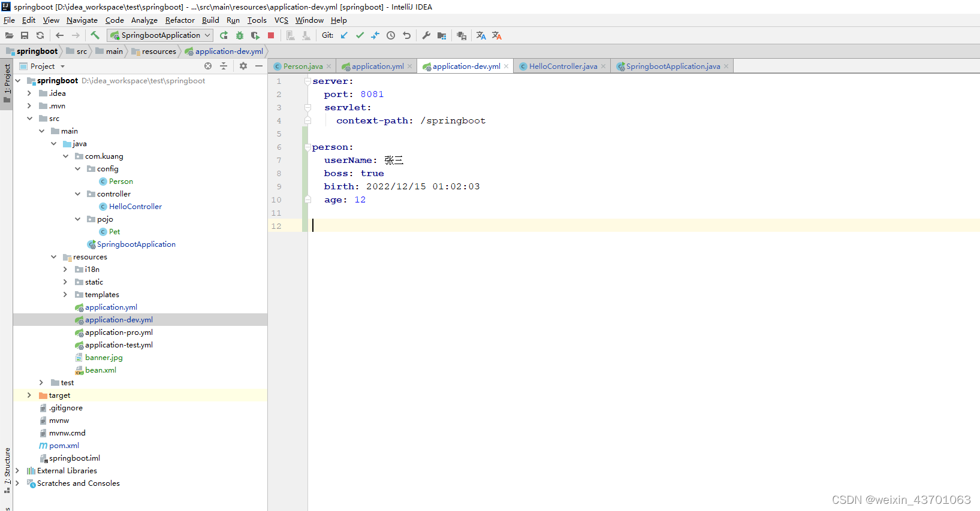Revert changes with the rollback arrow icon

click(x=407, y=35)
